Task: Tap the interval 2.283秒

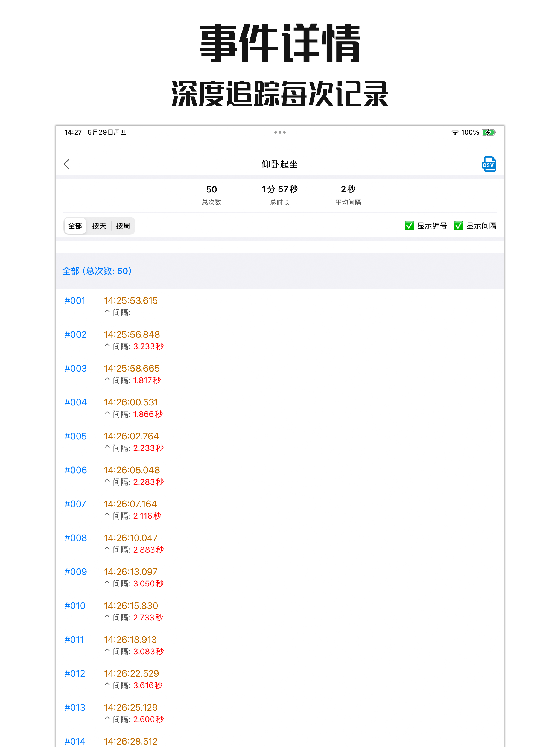Action: [x=148, y=482]
